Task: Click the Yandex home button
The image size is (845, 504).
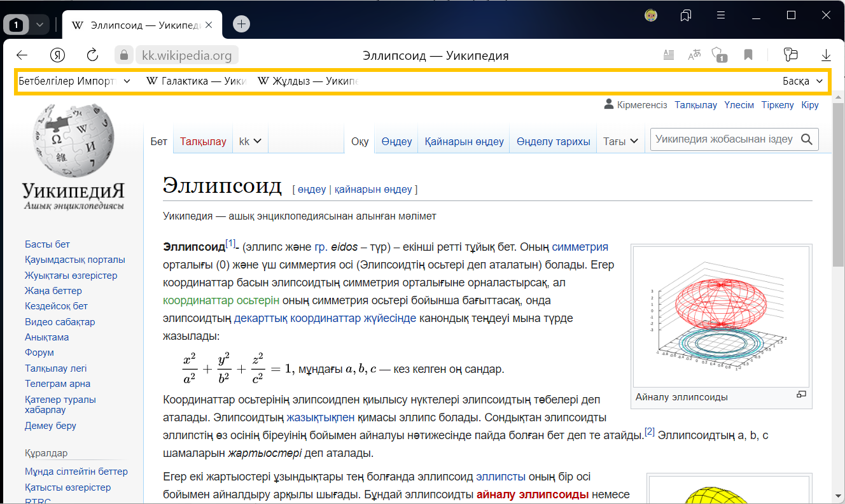Action: point(58,55)
